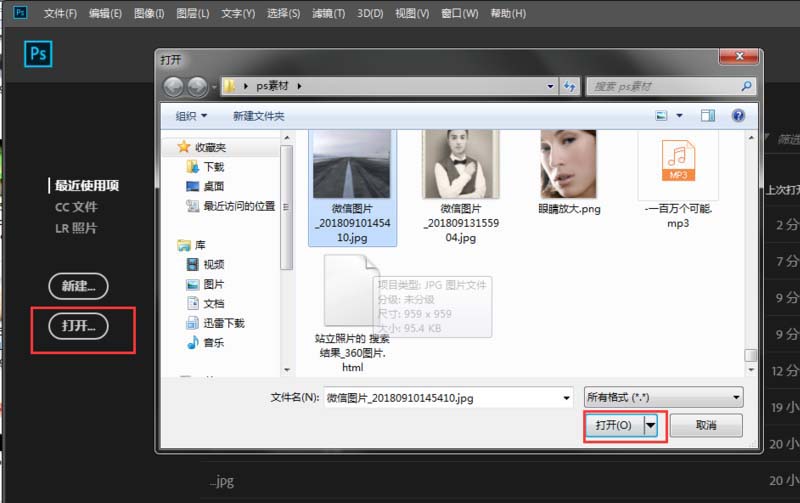Open the 帮助(H) menu
The width and height of the screenshot is (800, 503).
pyautogui.click(x=508, y=14)
